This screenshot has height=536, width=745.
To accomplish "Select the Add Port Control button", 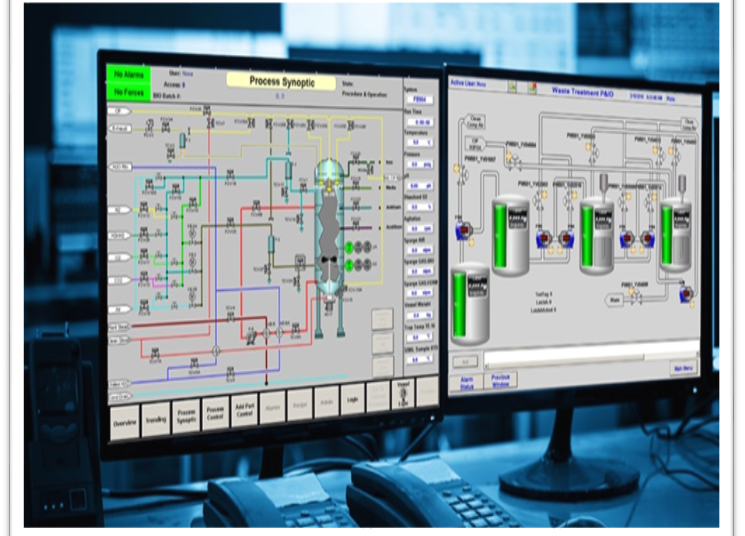I will point(243,410).
